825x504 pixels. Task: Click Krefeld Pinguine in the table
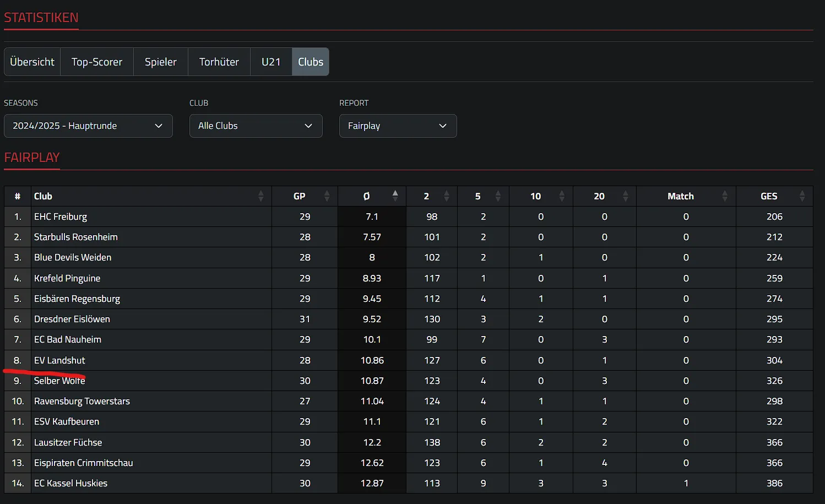pyautogui.click(x=67, y=278)
